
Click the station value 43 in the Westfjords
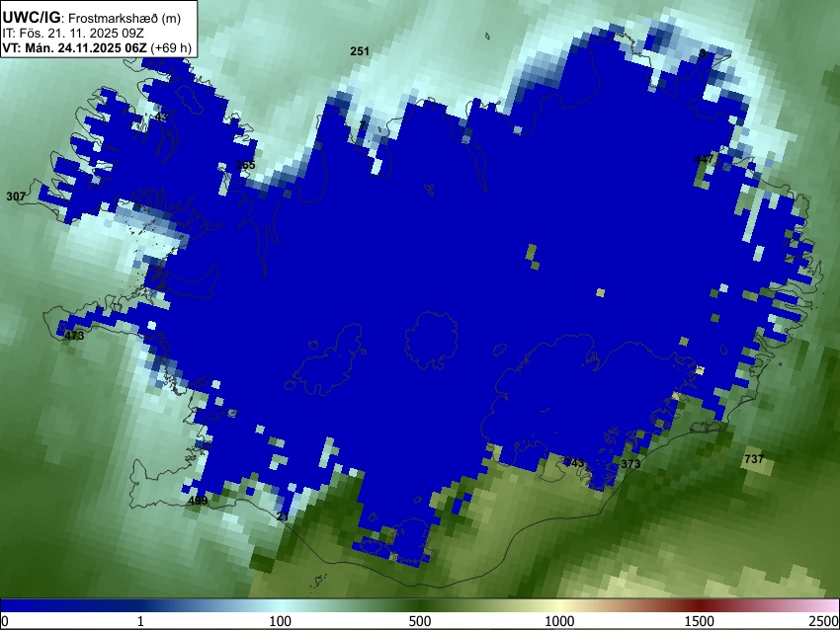click(161, 117)
